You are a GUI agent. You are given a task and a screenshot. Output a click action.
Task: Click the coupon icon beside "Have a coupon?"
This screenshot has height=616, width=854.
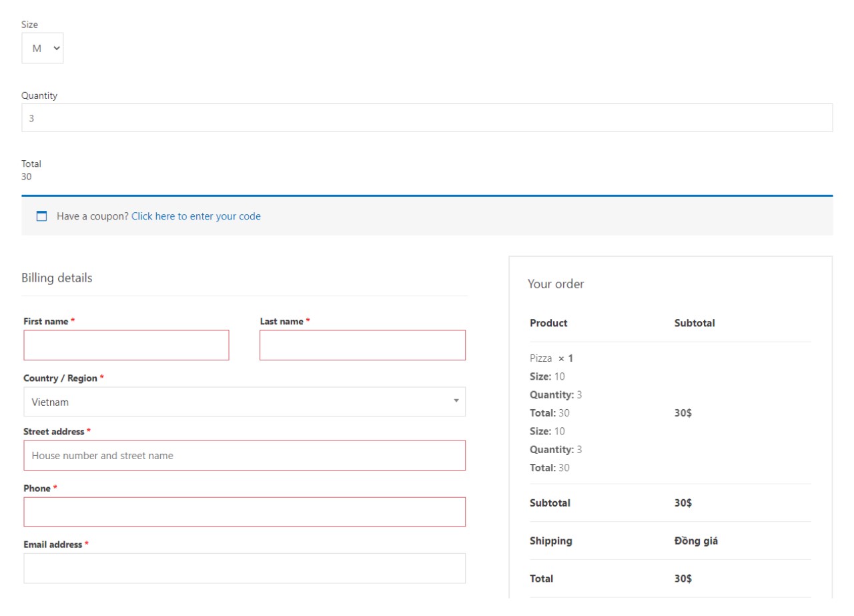click(41, 216)
